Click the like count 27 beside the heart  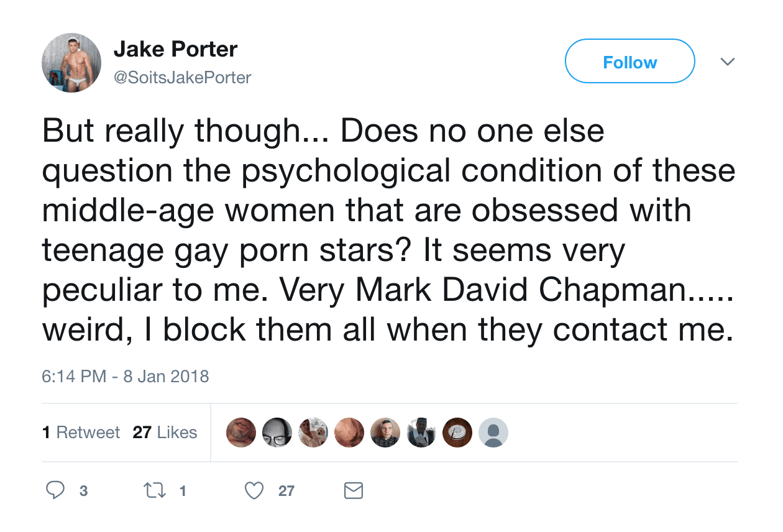tap(286, 492)
